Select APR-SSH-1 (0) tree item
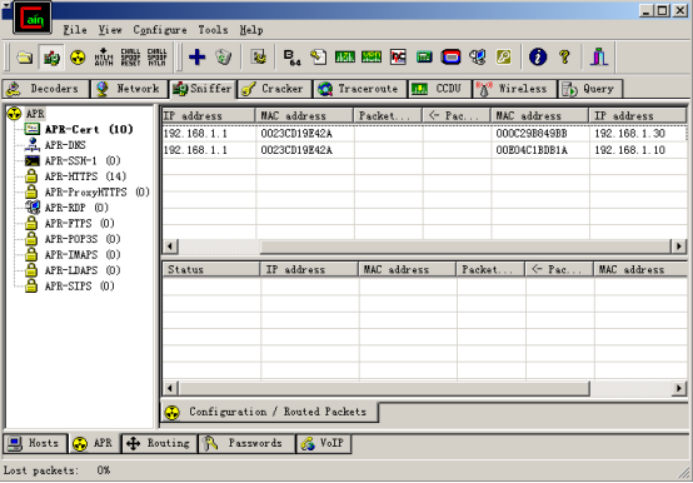The height and width of the screenshot is (483, 693). [82, 161]
